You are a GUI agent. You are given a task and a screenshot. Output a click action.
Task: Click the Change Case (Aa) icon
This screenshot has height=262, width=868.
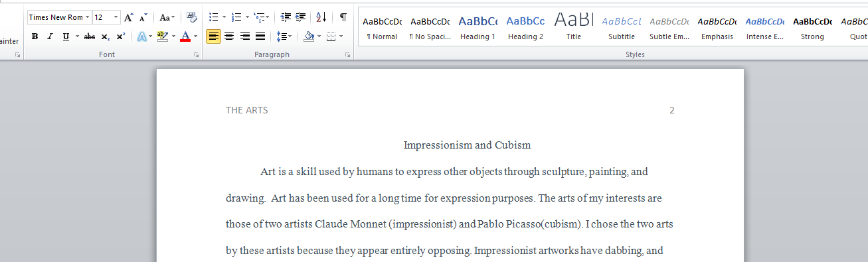pos(166,17)
